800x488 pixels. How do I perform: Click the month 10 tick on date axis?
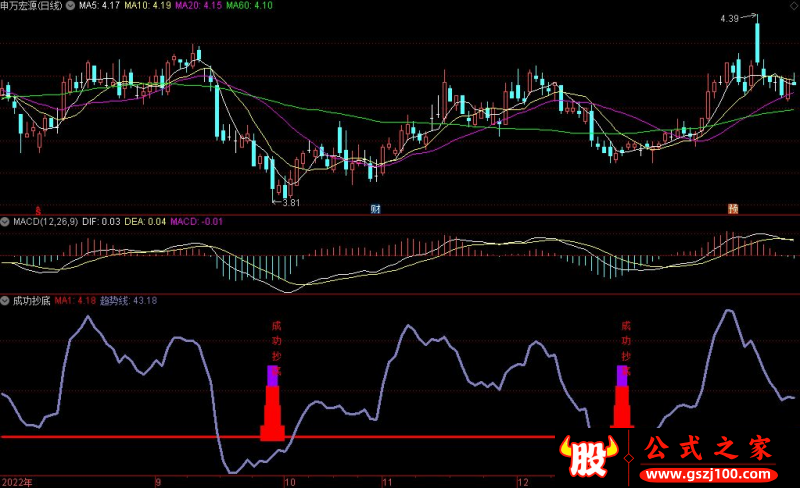[x=290, y=482]
